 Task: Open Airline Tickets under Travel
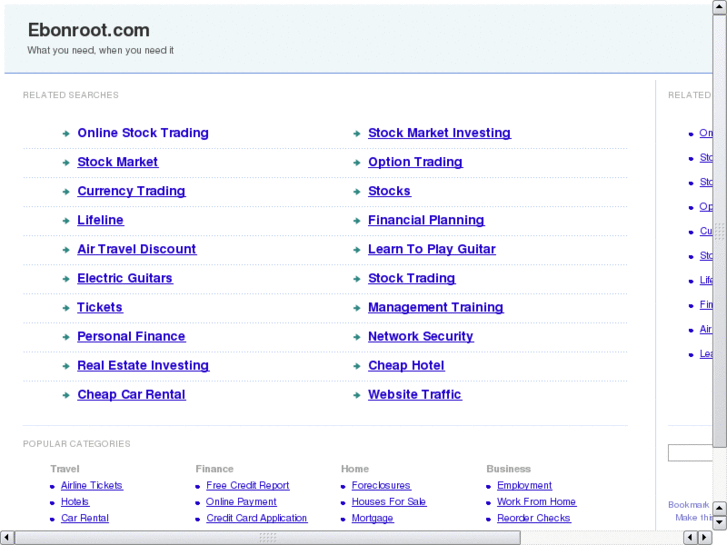pos(92,486)
